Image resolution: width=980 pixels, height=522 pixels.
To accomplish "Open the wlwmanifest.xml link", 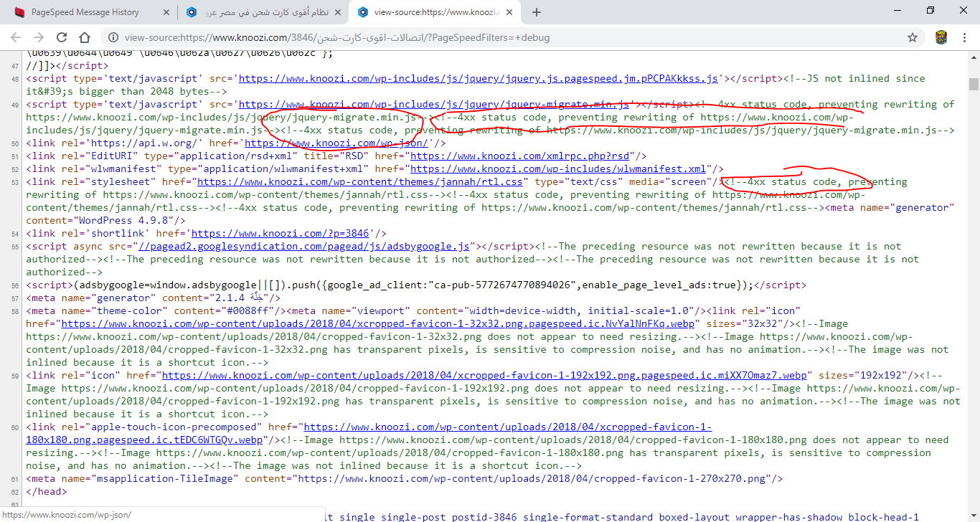I will pos(557,169).
